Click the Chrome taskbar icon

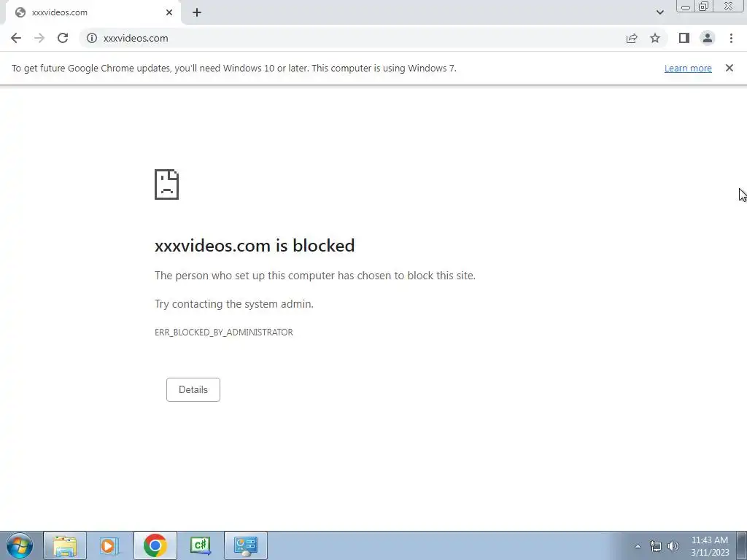[155, 545]
